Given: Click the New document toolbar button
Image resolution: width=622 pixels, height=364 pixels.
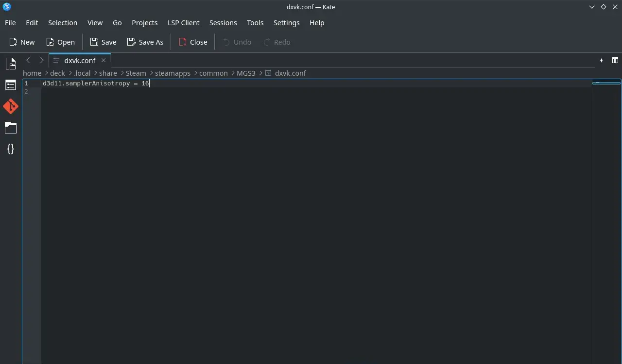Looking at the screenshot, I should [22, 42].
